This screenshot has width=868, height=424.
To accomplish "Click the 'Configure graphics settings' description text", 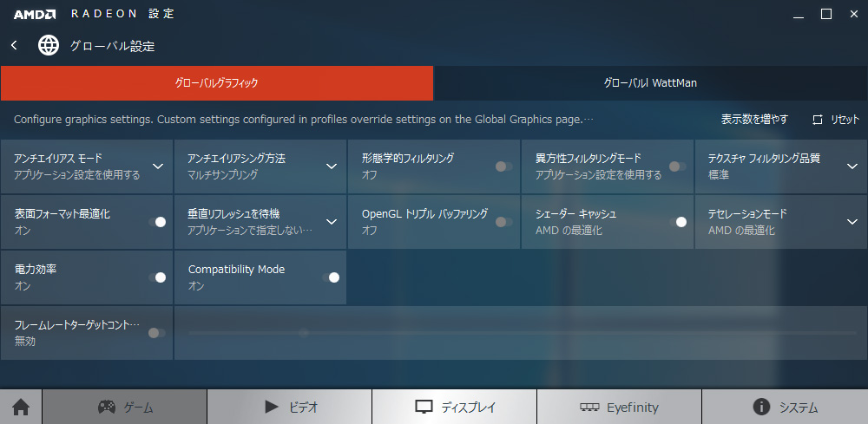I will pyautogui.click(x=303, y=120).
